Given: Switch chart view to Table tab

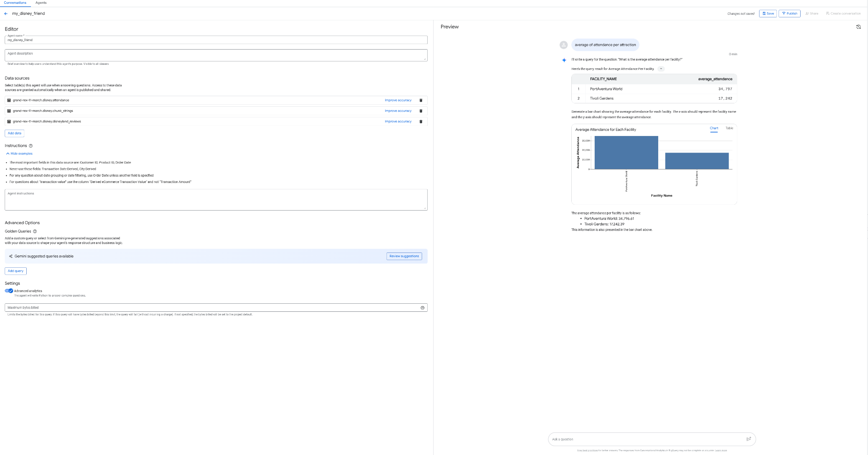Looking at the screenshot, I should pos(729,128).
